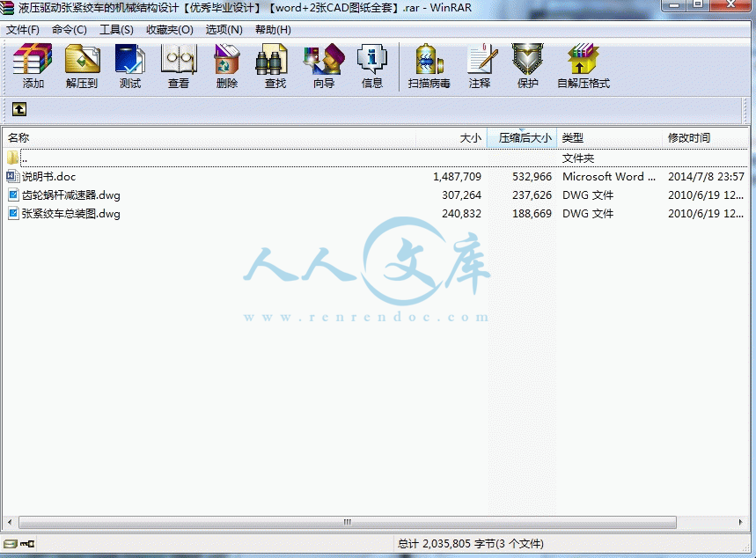
Task: Click the 'Microsoft Word ...' type cell
Action: click(609, 177)
